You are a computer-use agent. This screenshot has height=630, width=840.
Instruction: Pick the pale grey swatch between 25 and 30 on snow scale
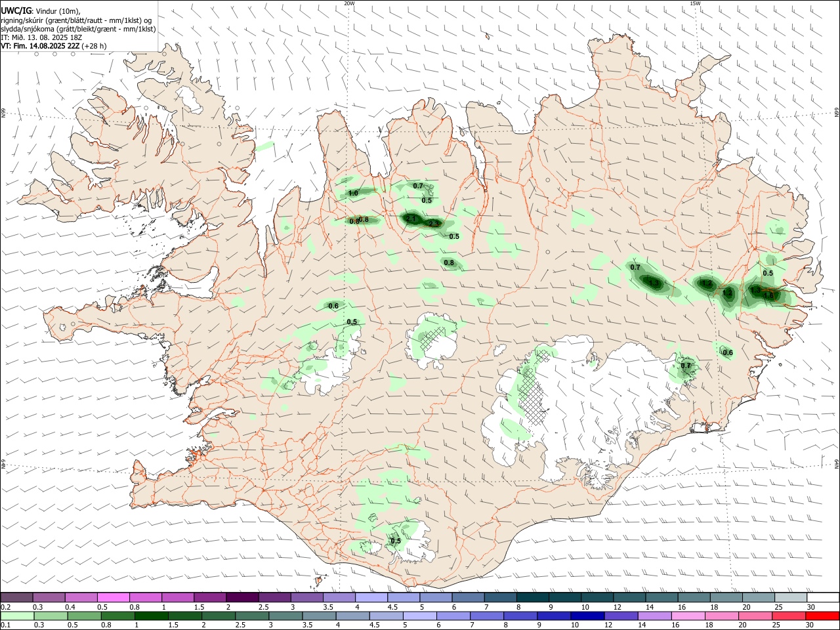791,597
